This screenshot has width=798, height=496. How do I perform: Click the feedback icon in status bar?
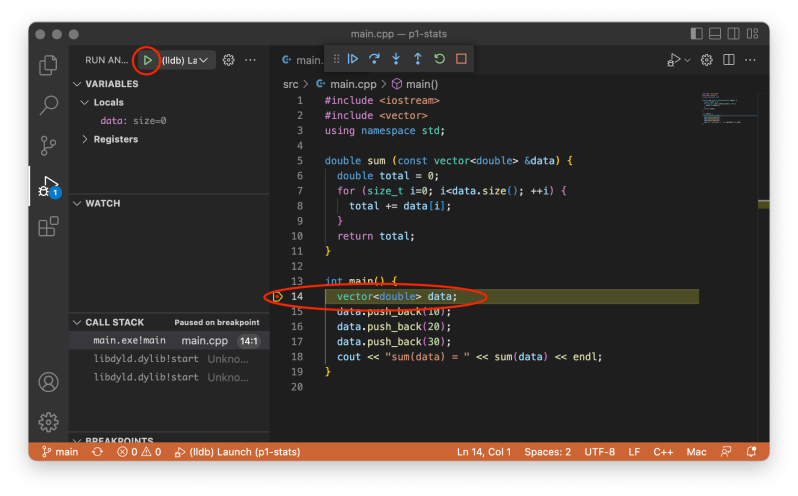(x=726, y=452)
